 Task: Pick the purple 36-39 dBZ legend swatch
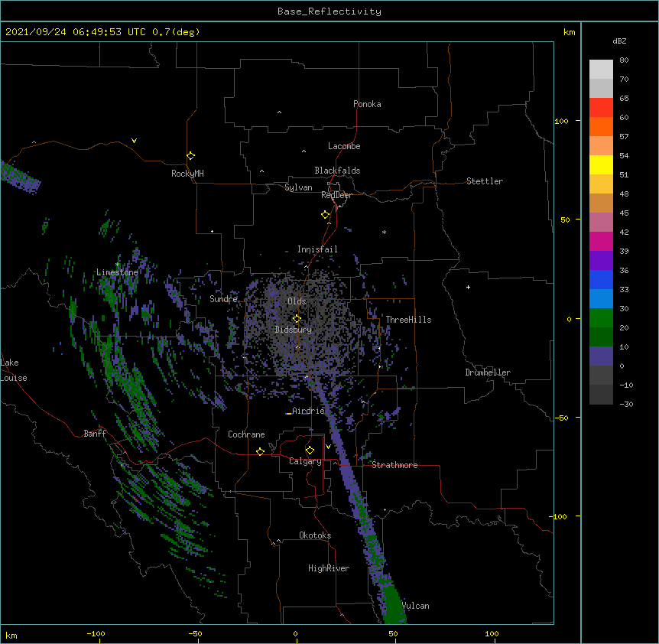(601, 261)
